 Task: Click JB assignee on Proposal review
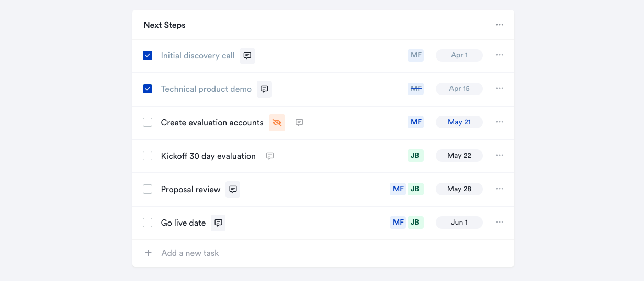415,189
